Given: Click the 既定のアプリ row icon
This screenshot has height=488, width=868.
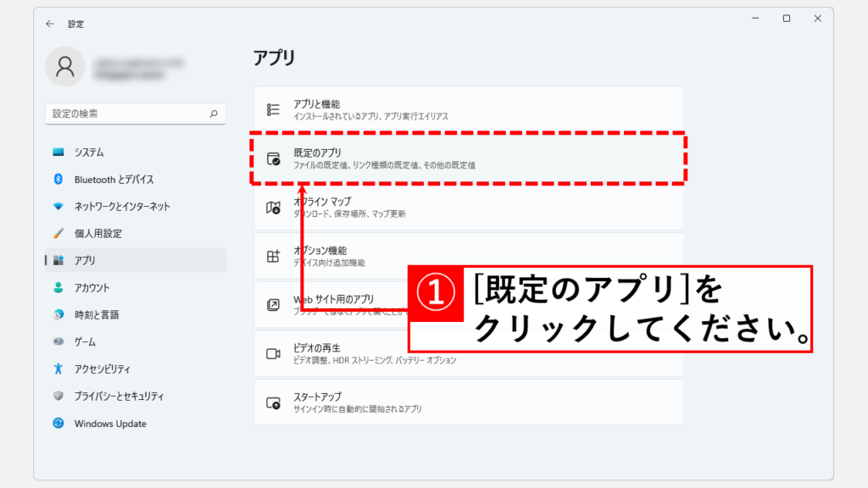Looking at the screenshot, I should tap(274, 158).
